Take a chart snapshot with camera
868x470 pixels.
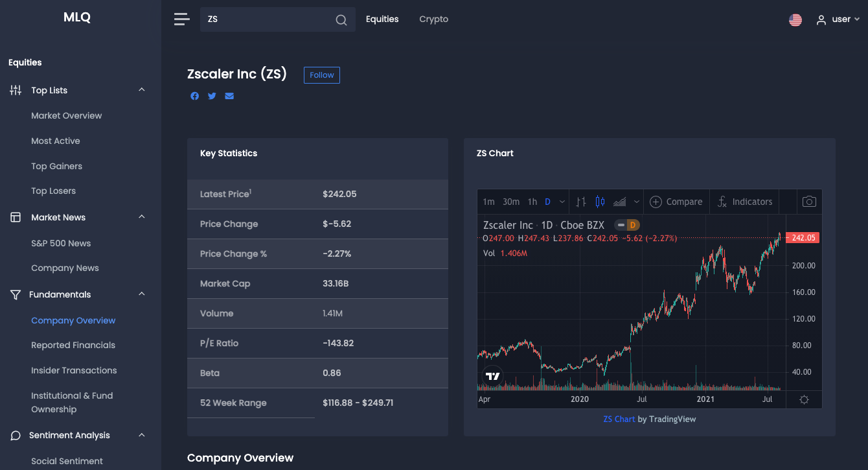809,202
